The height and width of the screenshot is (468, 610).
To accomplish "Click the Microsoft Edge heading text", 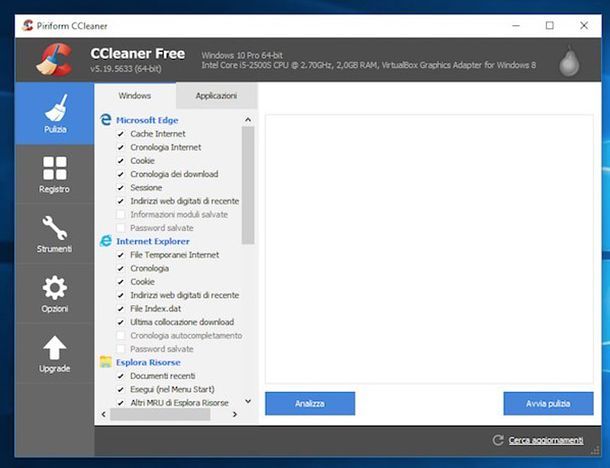I will 147,120.
